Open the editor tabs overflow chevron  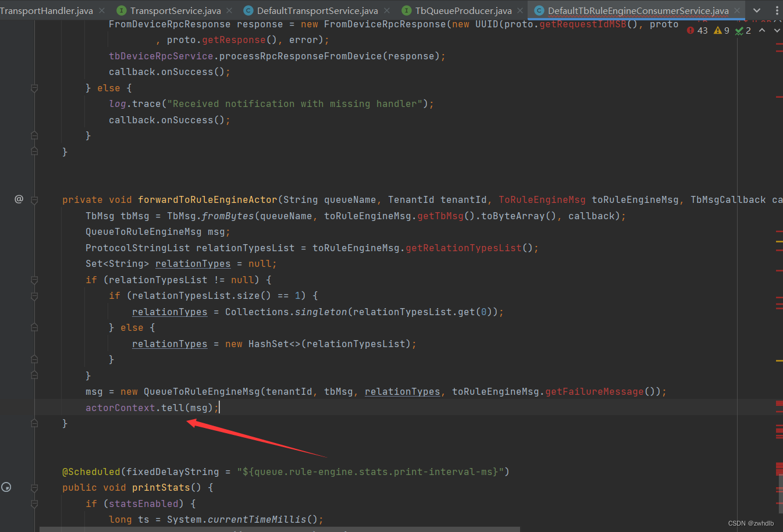click(757, 10)
